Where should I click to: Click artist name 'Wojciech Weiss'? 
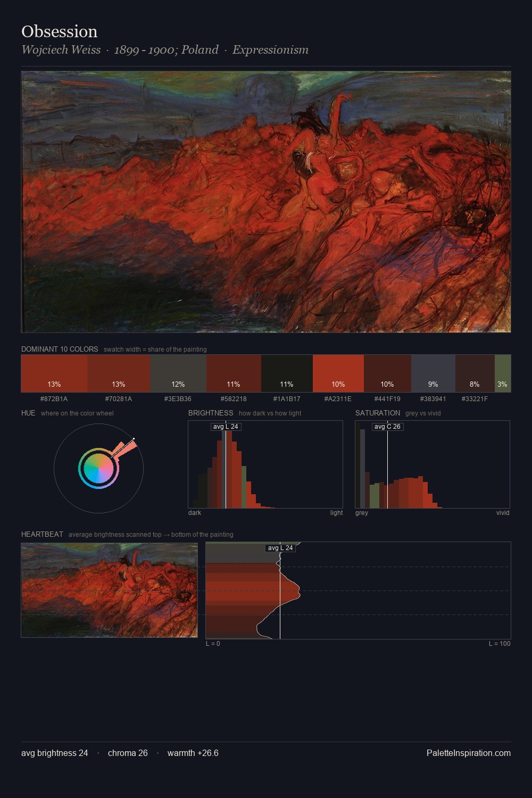pyautogui.click(x=61, y=50)
